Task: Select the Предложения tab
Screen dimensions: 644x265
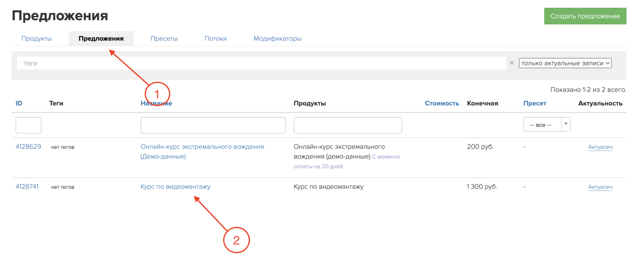Action: coord(101,38)
